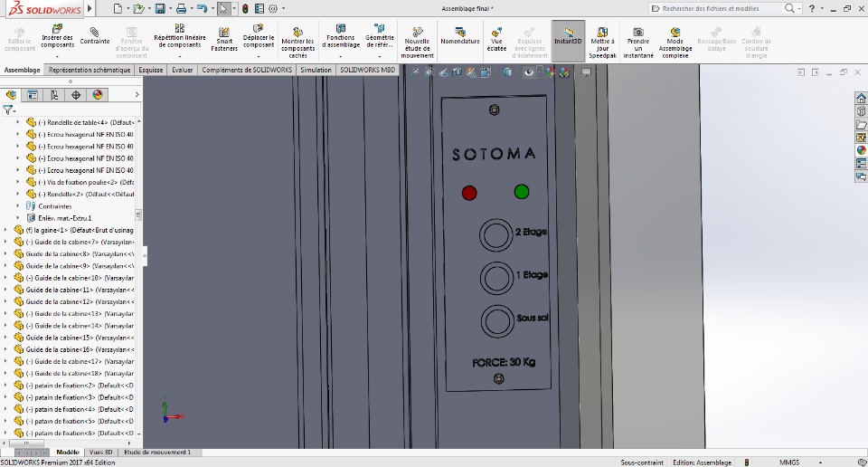Click Prendre un instantané

638,43
